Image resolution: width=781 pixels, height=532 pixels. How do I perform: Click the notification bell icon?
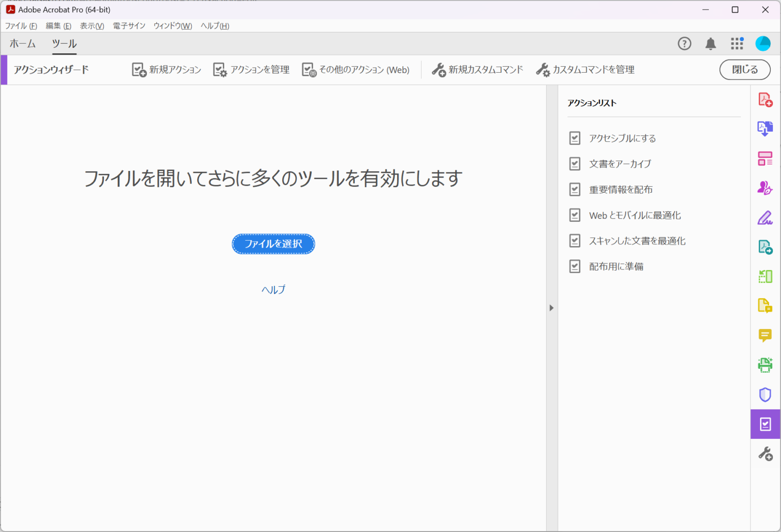click(x=710, y=44)
